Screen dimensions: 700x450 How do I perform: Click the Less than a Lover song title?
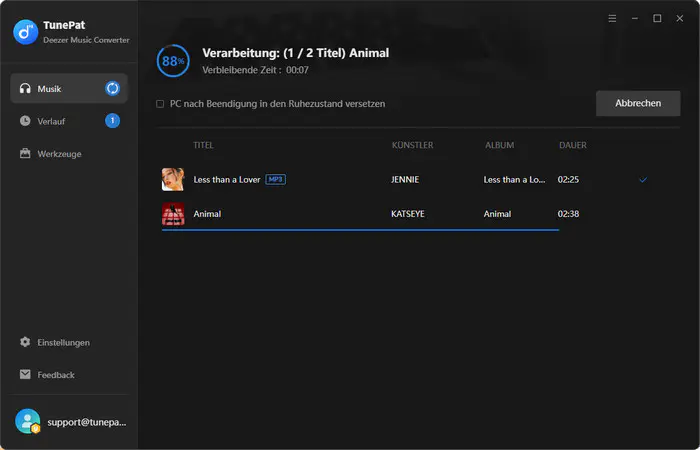click(227, 179)
